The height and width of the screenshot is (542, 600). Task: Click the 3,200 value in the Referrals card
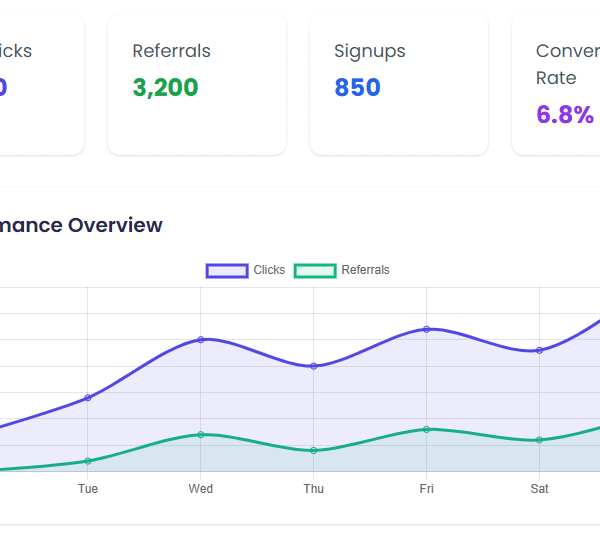(165, 88)
